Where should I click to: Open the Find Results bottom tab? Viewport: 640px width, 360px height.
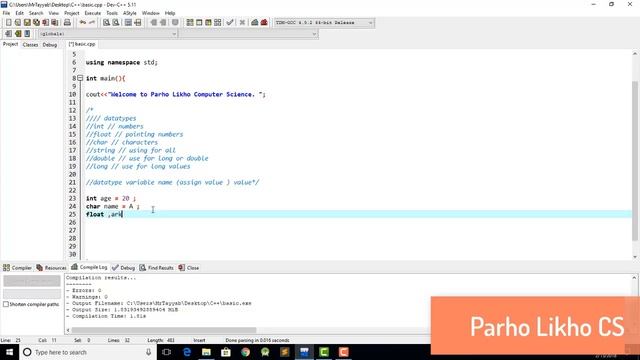point(157,268)
